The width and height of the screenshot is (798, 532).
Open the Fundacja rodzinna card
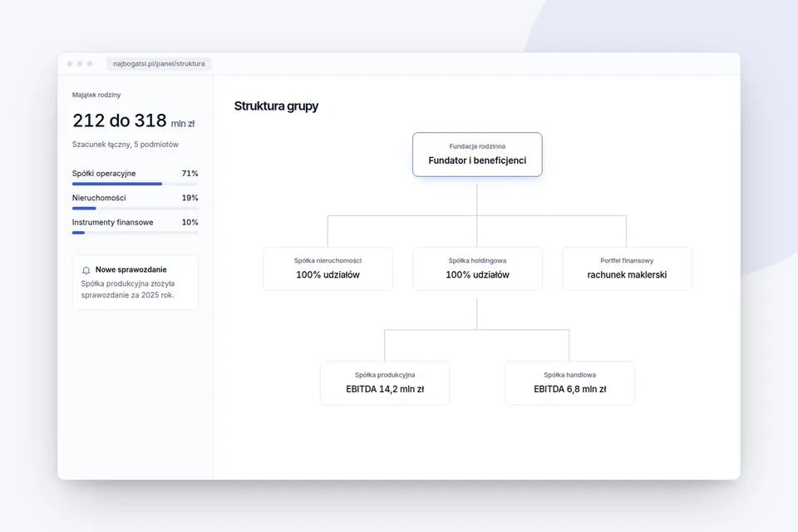tap(477, 155)
